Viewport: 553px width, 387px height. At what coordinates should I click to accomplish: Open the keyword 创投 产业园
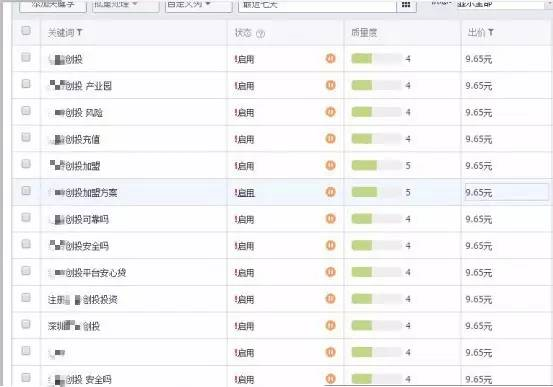81,86
